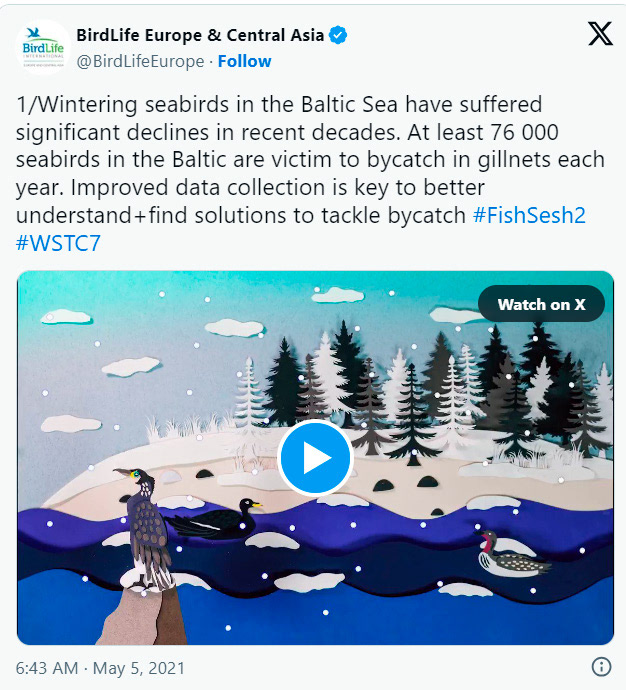Click the Follow link
Image resolution: width=626 pixels, height=690 pixels.
245,61
